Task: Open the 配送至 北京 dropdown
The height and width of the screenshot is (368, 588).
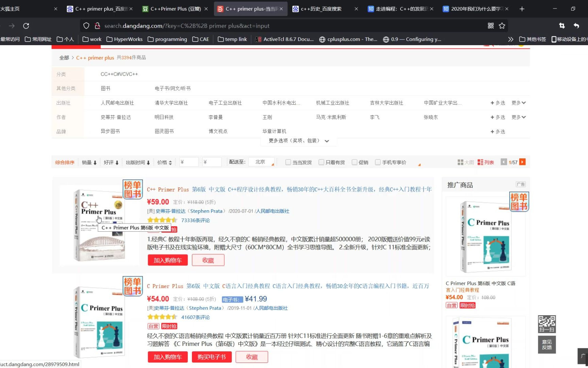Action: pos(262,162)
